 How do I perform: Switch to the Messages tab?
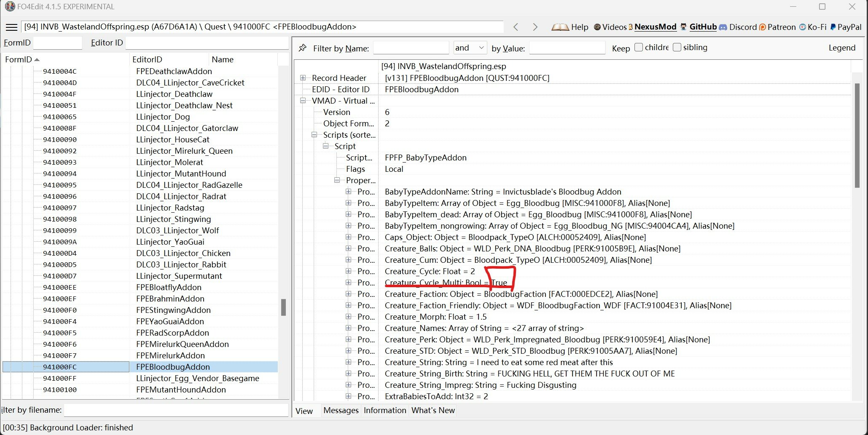point(341,410)
